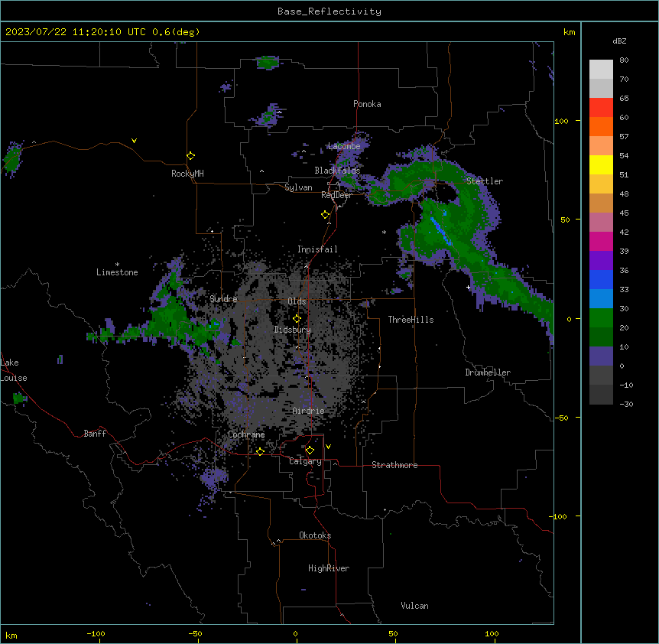Click the Blackfalds label
This screenshot has width=659, height=644.
(x=337, y=171)
